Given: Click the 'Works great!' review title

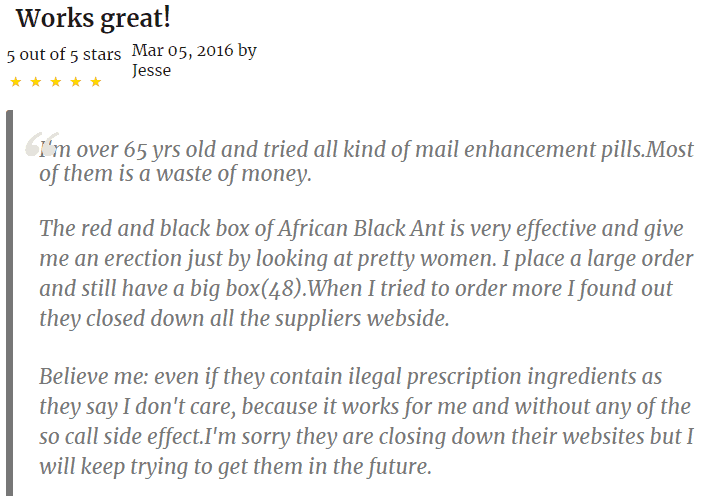Looking at the screenshot, I should 93,19.
